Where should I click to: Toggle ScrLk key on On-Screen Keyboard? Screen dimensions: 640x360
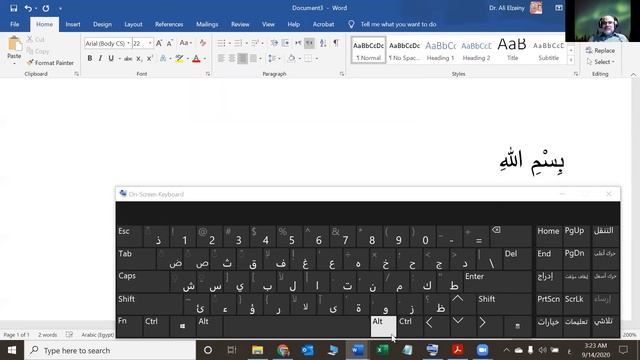576,304
